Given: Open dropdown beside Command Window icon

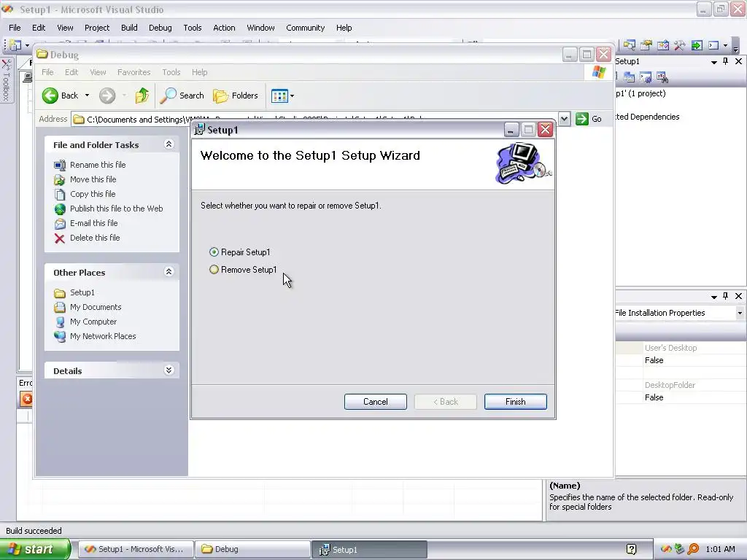Looking at the screenshot, I should click(726, 46).
